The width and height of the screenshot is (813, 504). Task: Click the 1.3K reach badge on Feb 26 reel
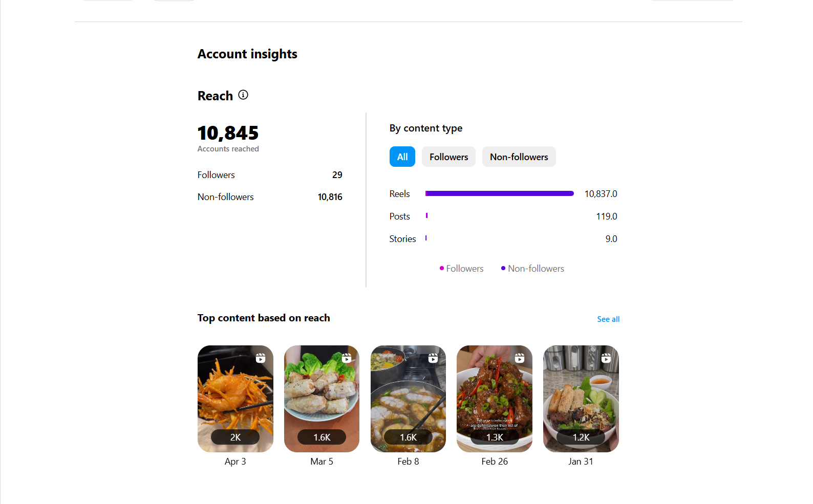coord(495,437)
